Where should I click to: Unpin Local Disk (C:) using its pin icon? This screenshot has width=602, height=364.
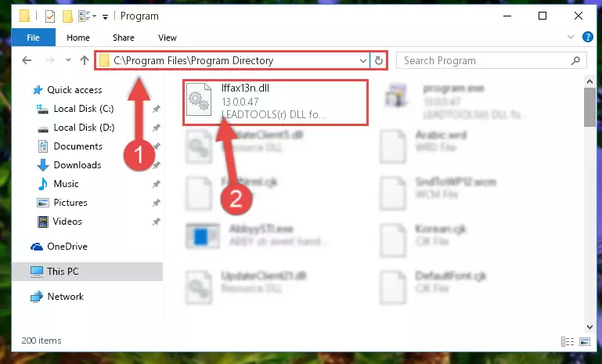pyautogui.click(x=157, y=109)
